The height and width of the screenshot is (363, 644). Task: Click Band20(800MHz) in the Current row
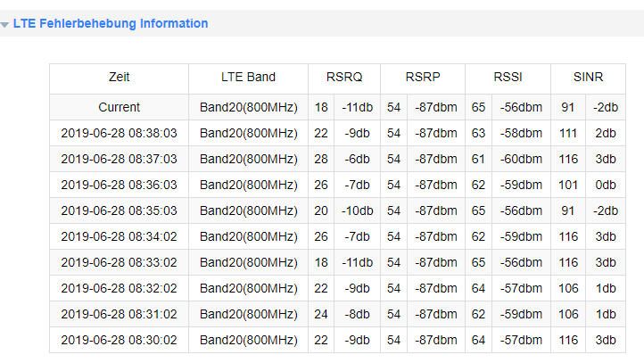pos(249,107)
